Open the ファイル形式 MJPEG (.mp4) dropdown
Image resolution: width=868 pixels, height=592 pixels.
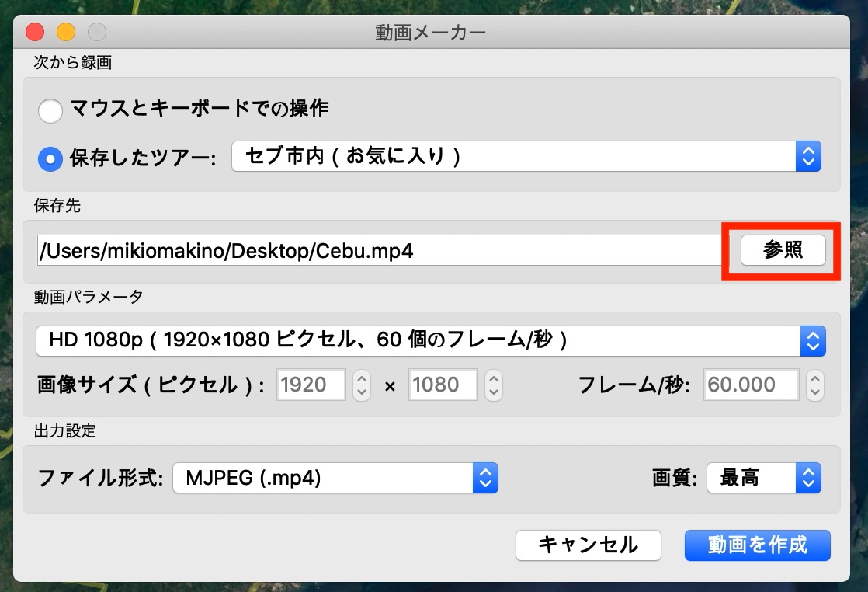coord(335,477)
